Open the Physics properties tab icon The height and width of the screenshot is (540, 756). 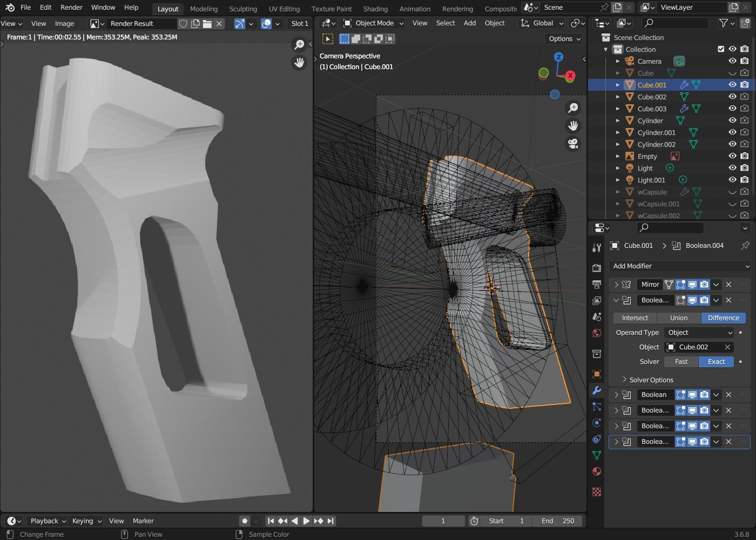[x=597, y=422]
